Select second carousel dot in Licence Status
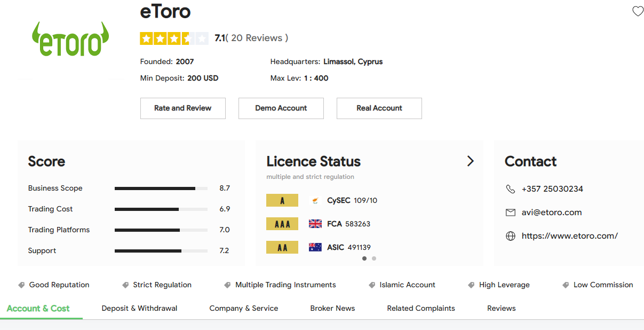 coord(374,258)
